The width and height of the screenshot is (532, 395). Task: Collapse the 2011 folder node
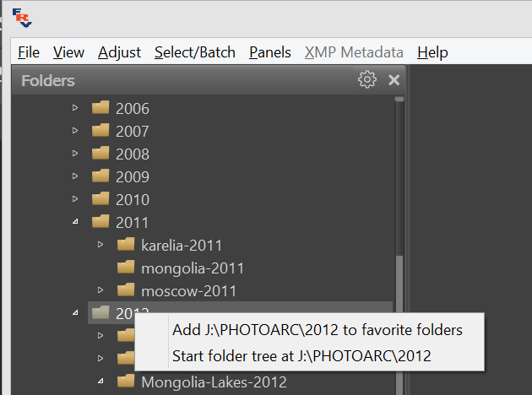pyautogui.click(x=75, y=222)
